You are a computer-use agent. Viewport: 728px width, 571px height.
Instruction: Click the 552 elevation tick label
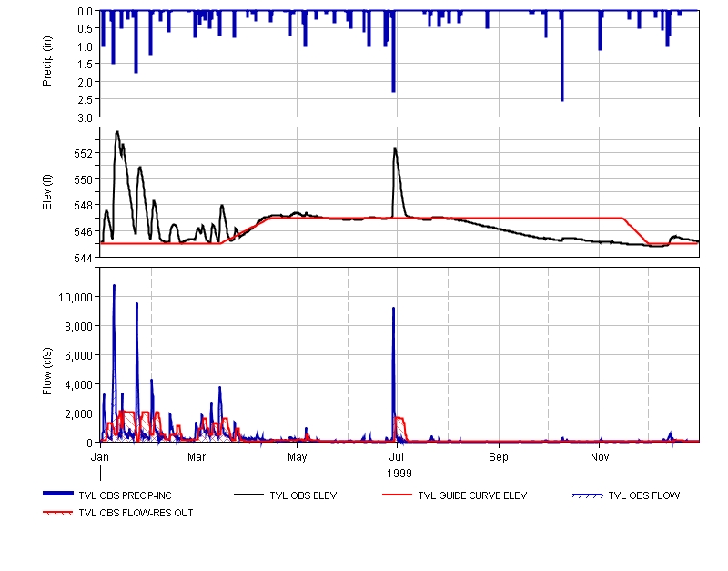83,154
